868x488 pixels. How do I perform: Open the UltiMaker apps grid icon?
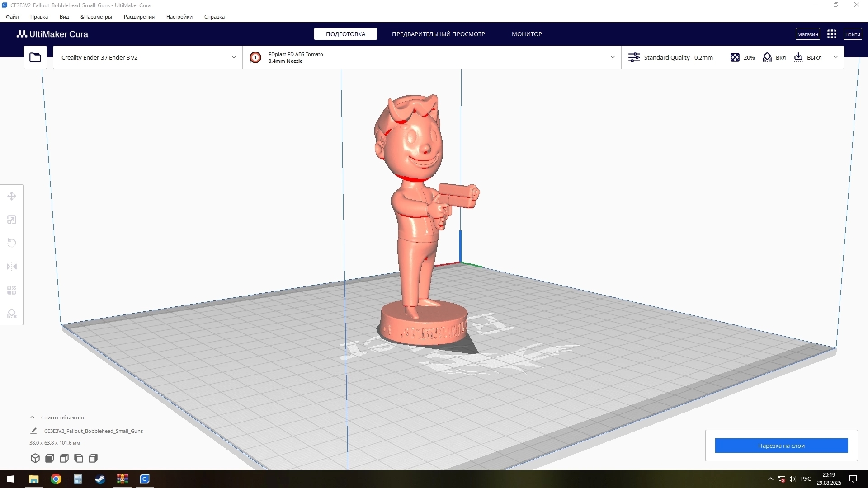pyautogui.click(x=831, y=34)
